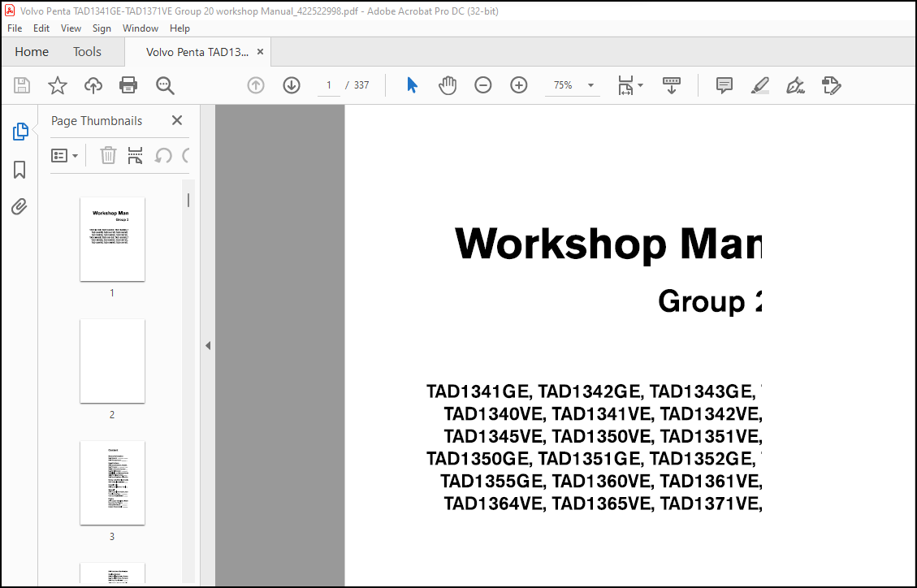The image size is (917, 588).
Task: Open the File menu
Action: [x=15, y=28]
